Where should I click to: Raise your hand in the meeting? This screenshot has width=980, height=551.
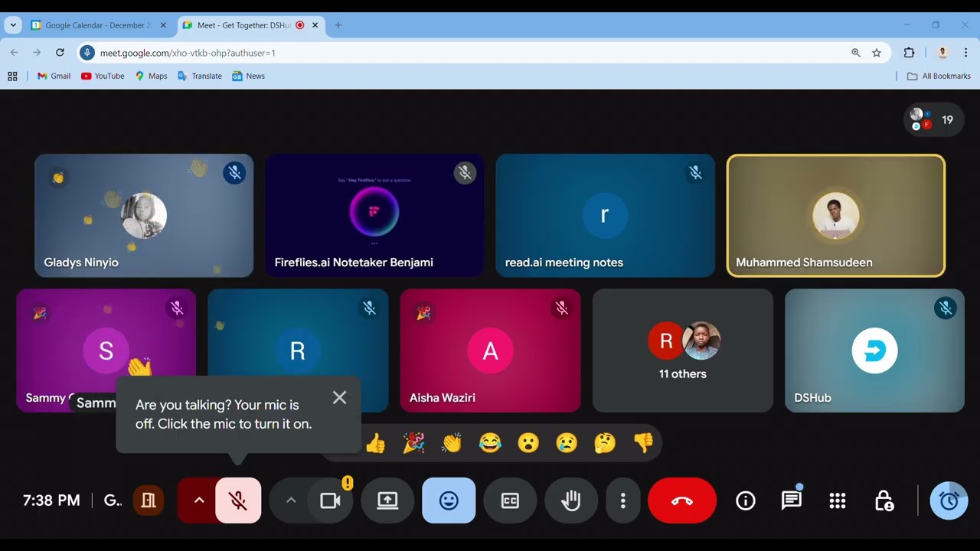click(571, 500)
